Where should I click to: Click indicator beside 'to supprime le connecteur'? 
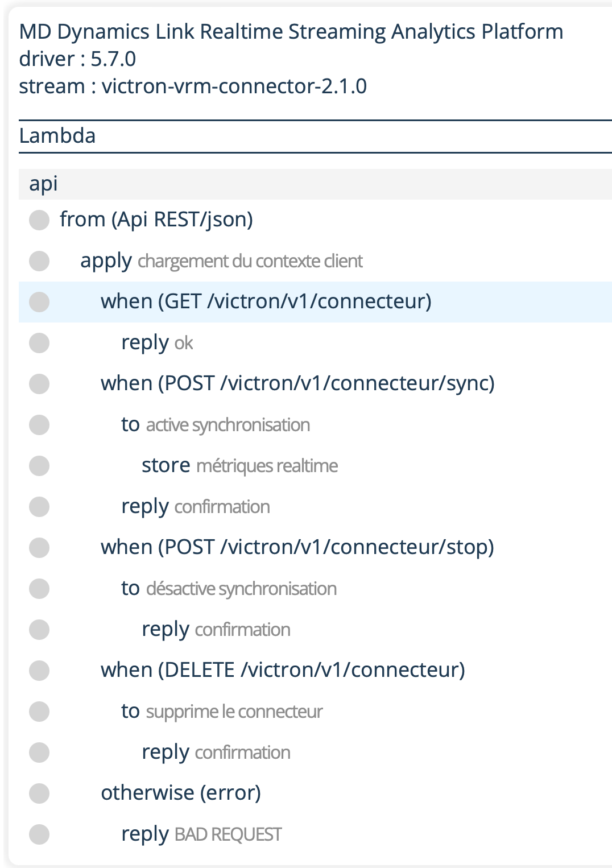point(39,712)
